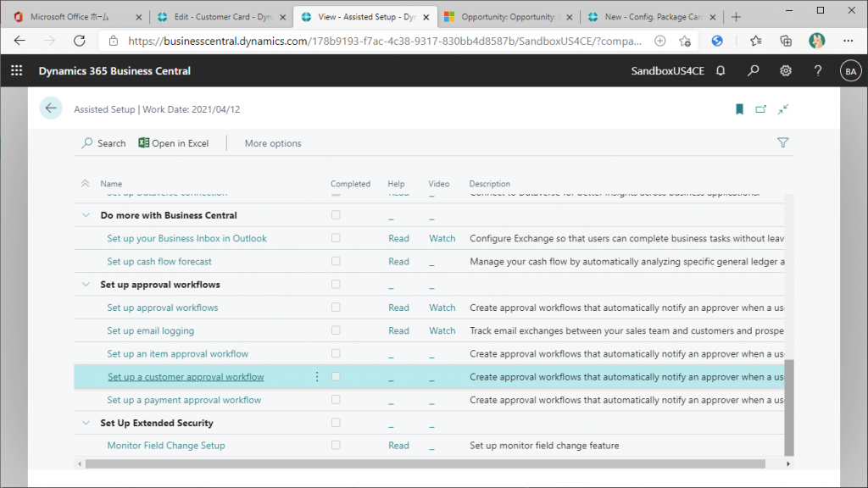Click the browser address bar URL
This screenshot has width=868, height=488.
385,41
